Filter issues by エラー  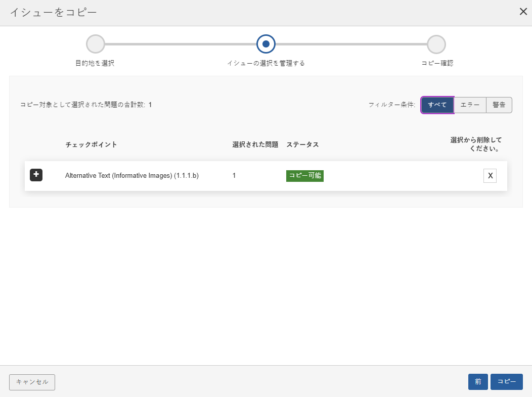470,105
